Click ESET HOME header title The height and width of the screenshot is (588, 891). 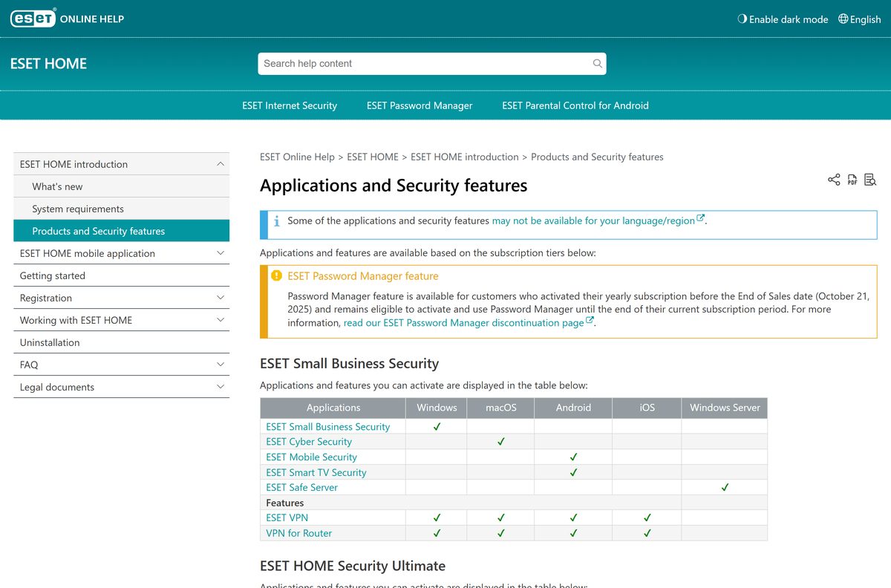click(x=48, y=64)
